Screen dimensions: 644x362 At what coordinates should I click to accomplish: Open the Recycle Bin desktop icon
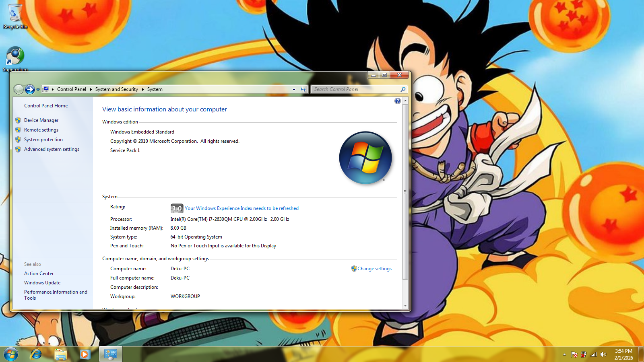pyautogui.click(x=15, y=16)
